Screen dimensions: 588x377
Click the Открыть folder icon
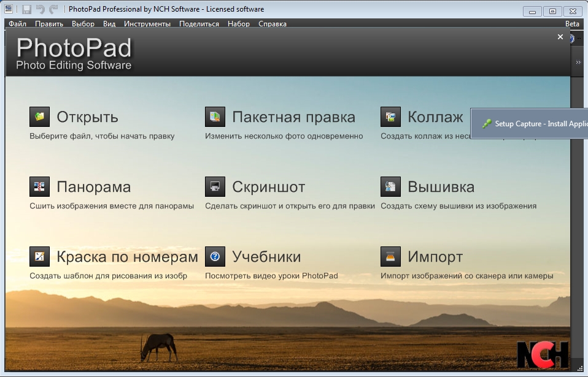coord(39,116)
